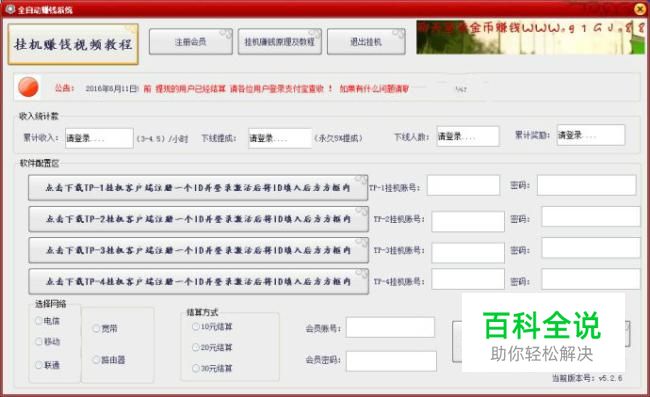The height and width of the screenshot is (397, 650).
Task: Open the 挂机赚钱视频教程 video tutorial button
Action: point(73,44)
